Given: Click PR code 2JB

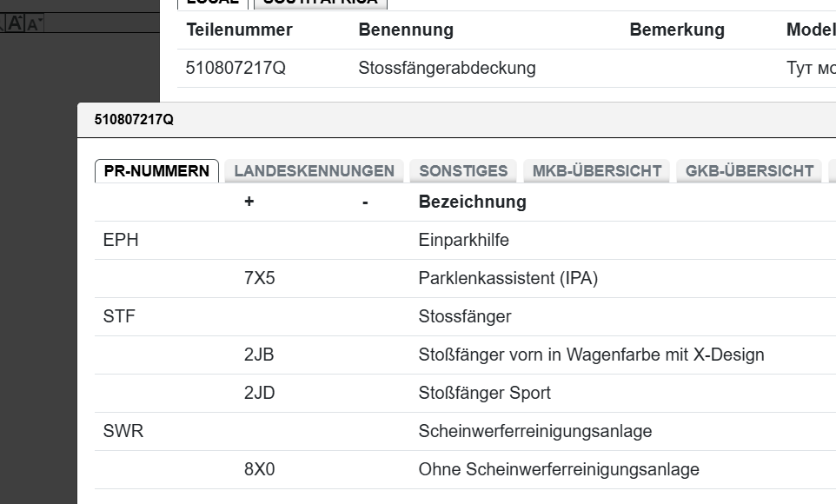Looking at the screenshot, I should tap(259, 355).
